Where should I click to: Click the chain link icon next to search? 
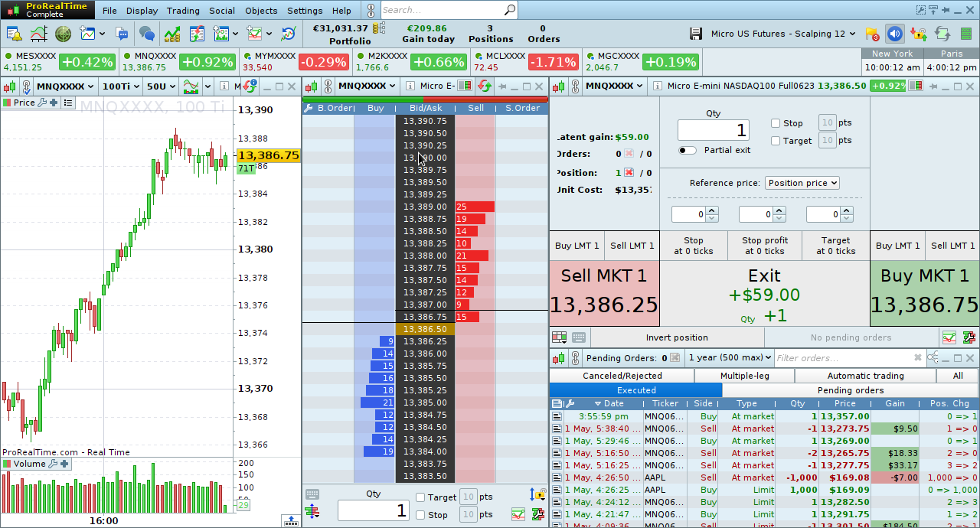[371, 10]
